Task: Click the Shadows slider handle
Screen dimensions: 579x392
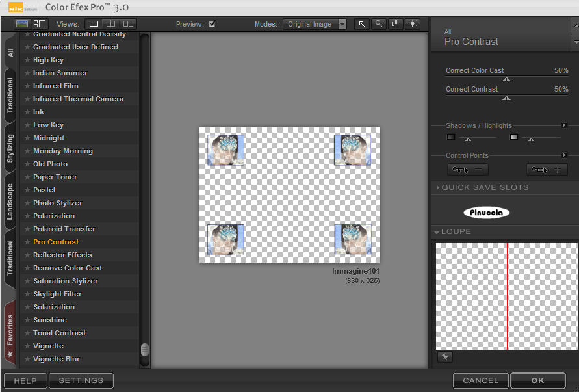Action: click(x=469, y=140)
